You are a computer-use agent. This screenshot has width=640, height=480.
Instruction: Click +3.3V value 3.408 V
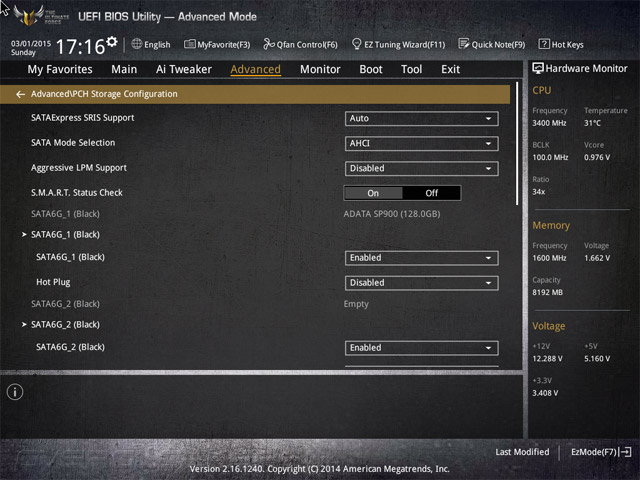[545, 393]
